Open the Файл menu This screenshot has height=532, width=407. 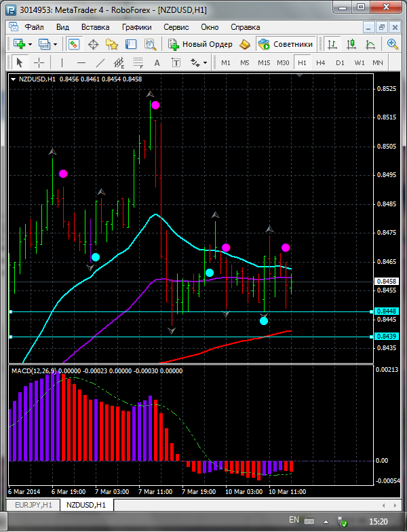pos(34,27)
